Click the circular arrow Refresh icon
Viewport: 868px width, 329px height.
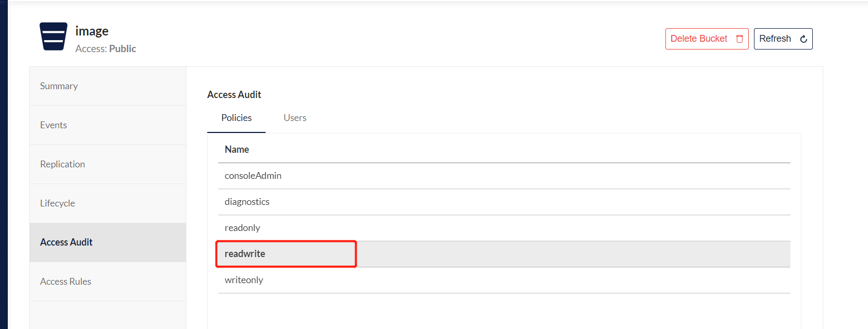pyautogui.click(x=803, y=39)
